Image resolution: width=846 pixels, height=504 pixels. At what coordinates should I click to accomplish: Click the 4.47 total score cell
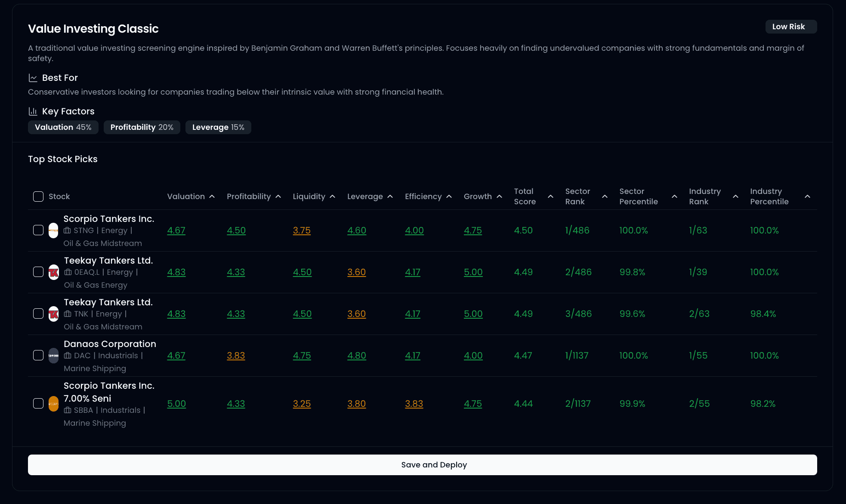click(x=523, y=356)
